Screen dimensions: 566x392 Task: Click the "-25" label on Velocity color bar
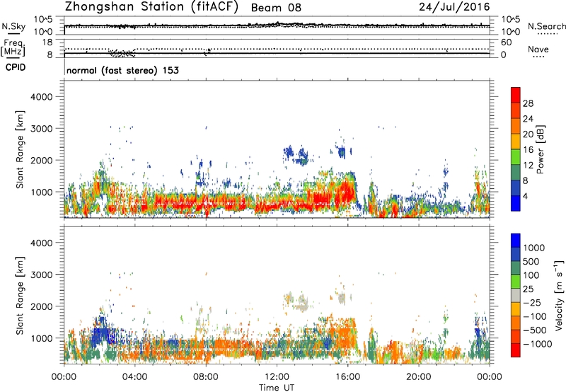click(x=532, y=303)
